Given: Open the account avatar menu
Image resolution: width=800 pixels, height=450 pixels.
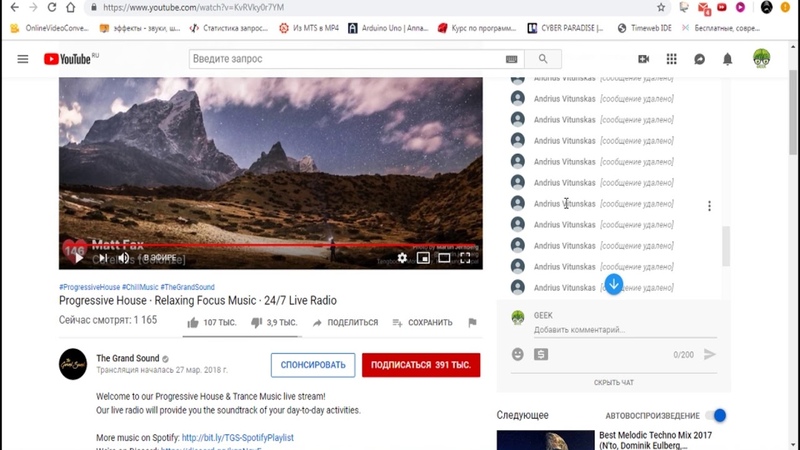Looking at the screenshot, I should [x=762, y=59].
